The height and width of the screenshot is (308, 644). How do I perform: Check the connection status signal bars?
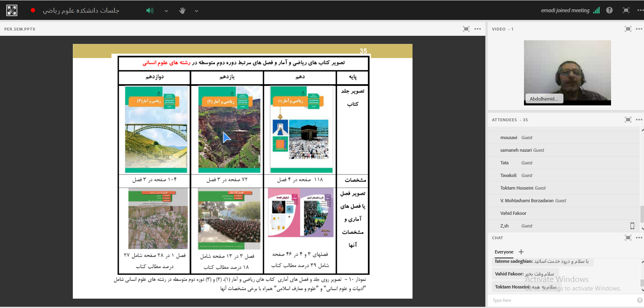coord(596,10)
